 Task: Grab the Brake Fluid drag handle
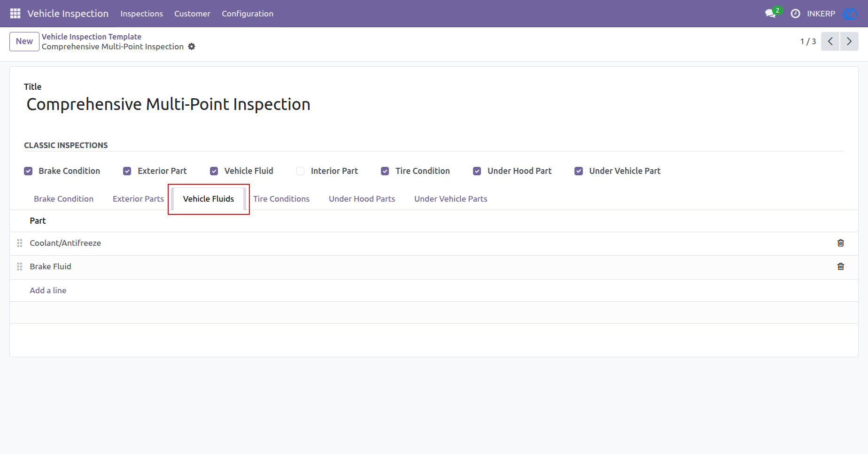[20, 266]
